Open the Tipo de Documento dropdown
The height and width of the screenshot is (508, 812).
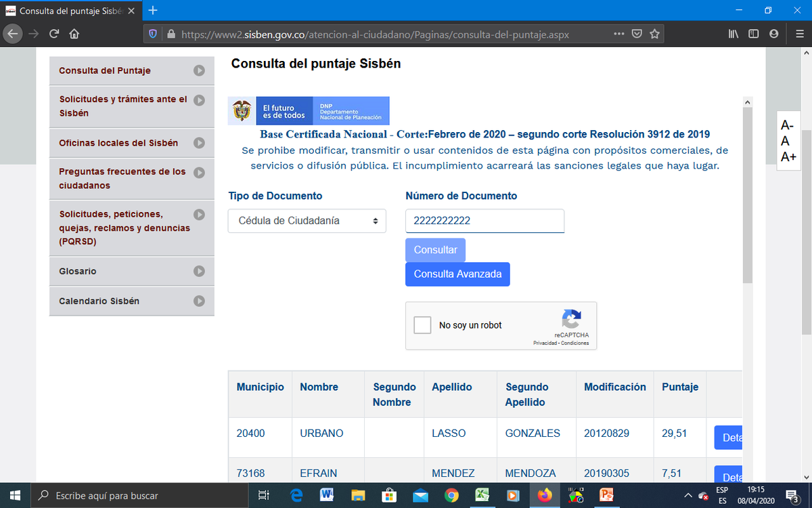coord(307,221)
